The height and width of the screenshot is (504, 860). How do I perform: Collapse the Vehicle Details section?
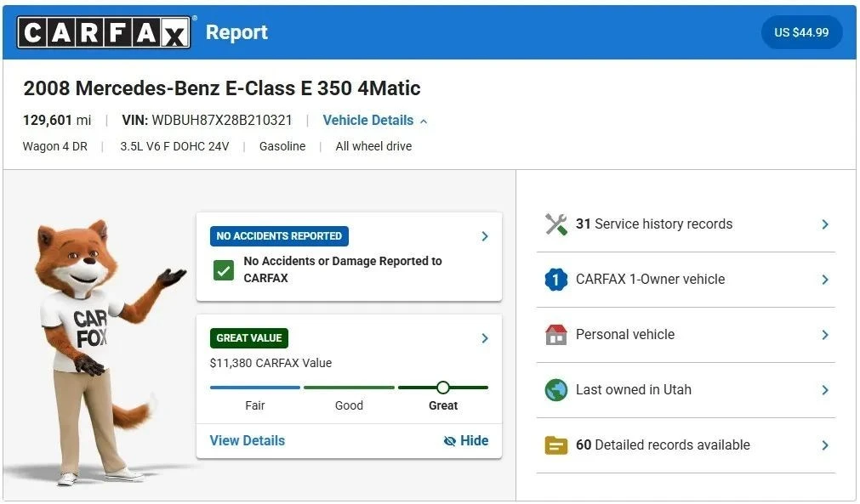[374, 121]
